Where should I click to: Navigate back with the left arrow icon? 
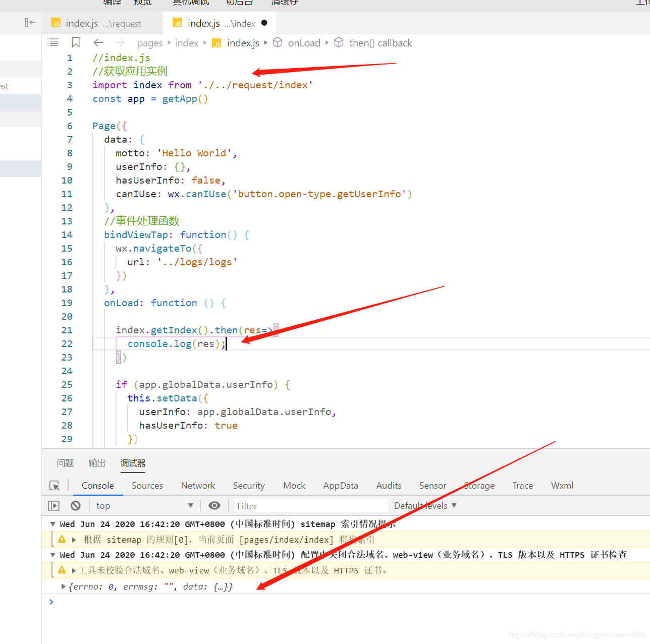click(98, 43)
